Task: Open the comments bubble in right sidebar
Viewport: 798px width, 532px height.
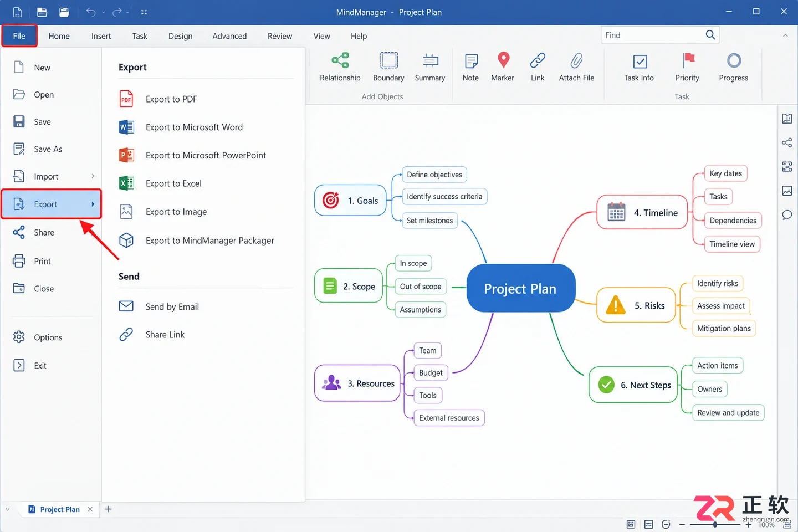Action: [x=787, y=214]
